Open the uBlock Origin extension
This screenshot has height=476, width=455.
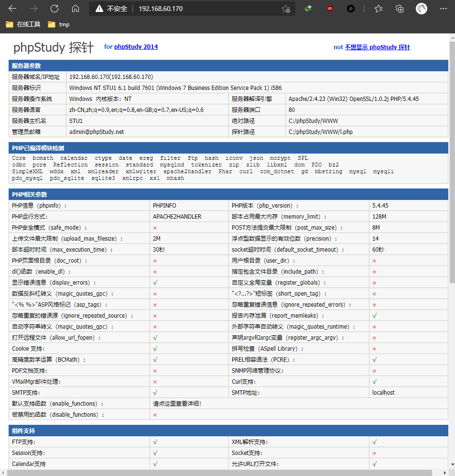pyautogui.click(x=330, y=9)
